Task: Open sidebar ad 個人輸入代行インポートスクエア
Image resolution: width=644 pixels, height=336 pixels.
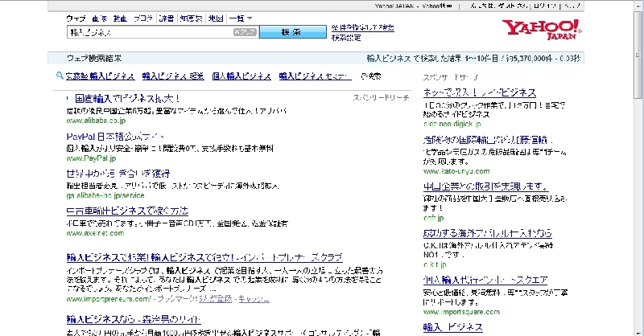Action: point(485,281)
